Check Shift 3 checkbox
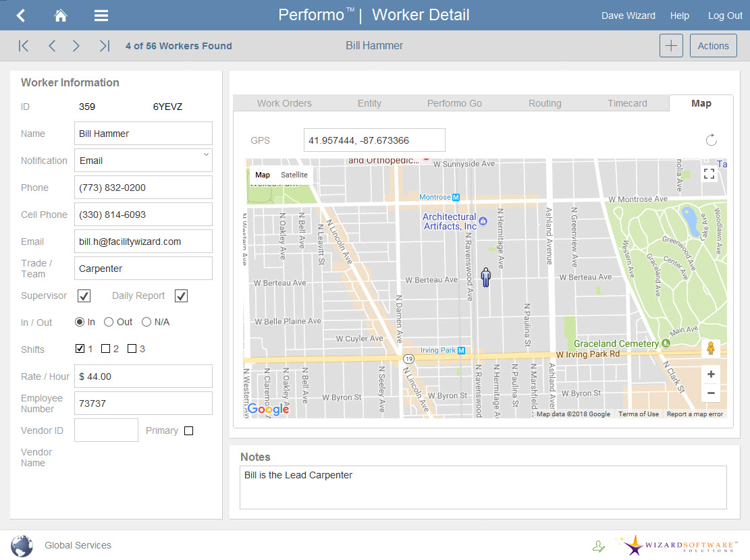 132,349
